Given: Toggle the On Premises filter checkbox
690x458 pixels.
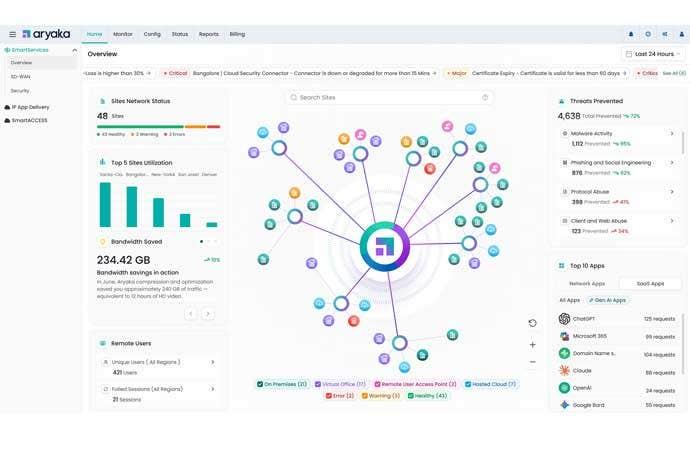Looking at the screenshot, I should (260, 384).
